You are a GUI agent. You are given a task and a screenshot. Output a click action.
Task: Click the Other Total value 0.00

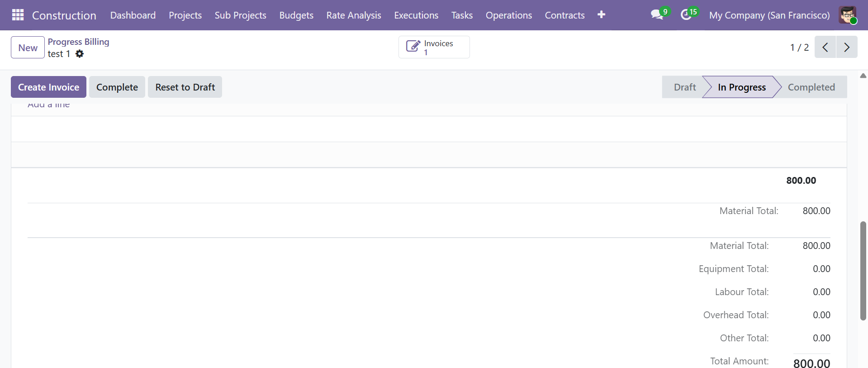(x=821, y=338)
